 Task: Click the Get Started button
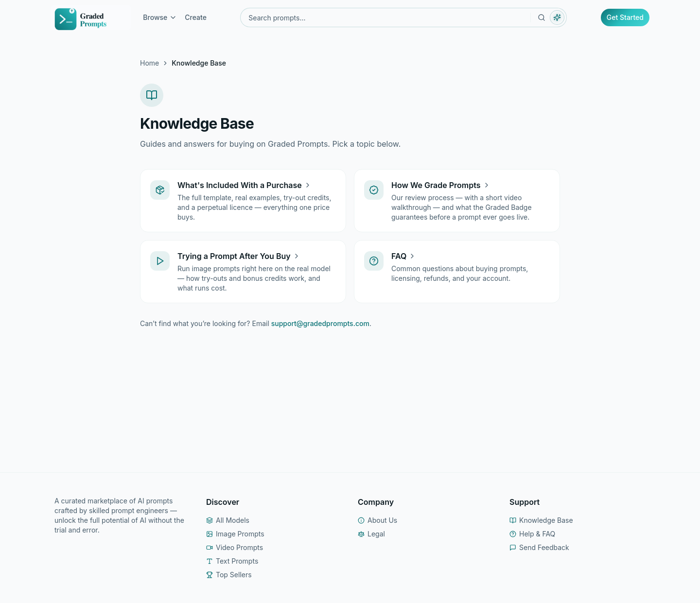click(x=625, y=17)
